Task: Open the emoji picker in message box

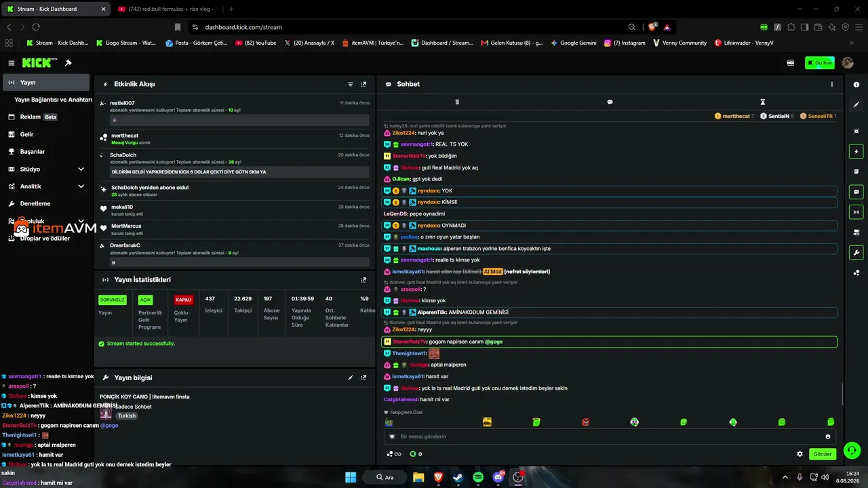Action: tap(828, 436)
